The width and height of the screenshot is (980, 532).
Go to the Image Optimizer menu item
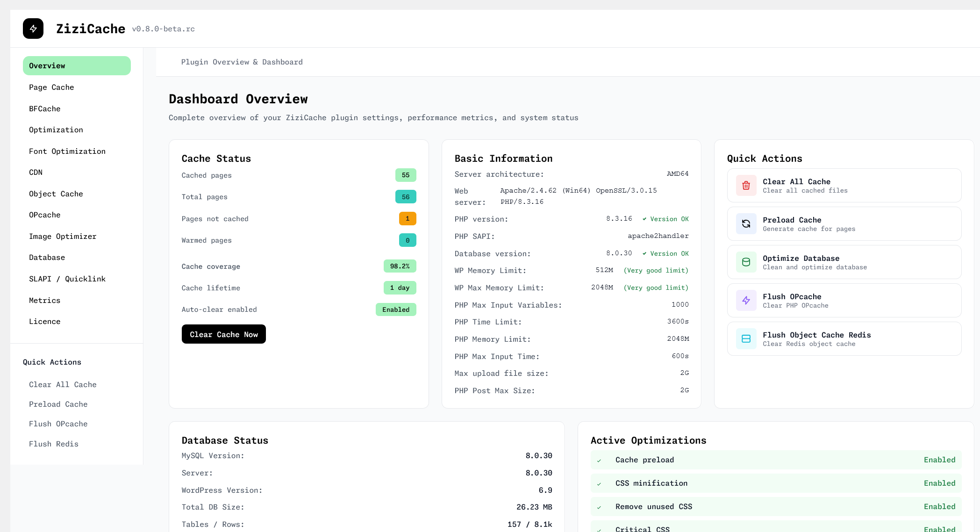pyautogui.click(x=63, y=237)
